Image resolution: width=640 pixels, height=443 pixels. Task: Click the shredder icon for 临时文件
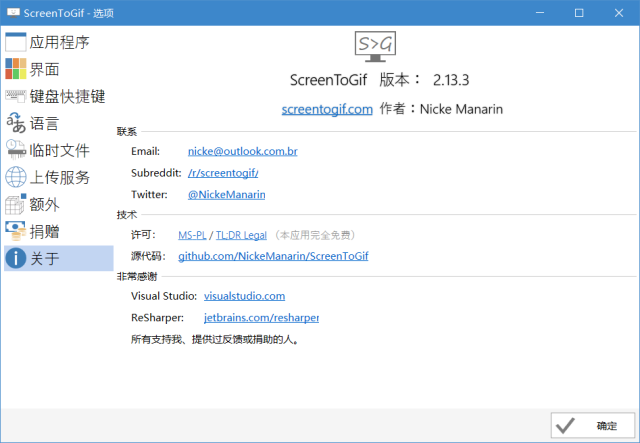point(16,150)
